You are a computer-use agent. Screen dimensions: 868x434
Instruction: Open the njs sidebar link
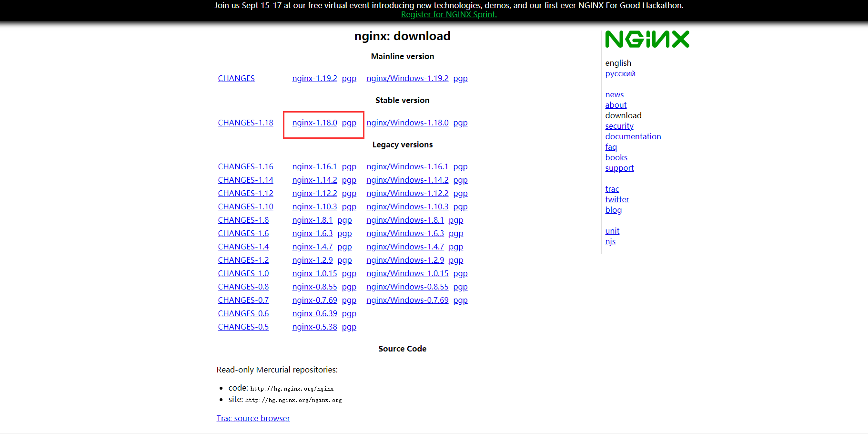click(x=610, y=241)
